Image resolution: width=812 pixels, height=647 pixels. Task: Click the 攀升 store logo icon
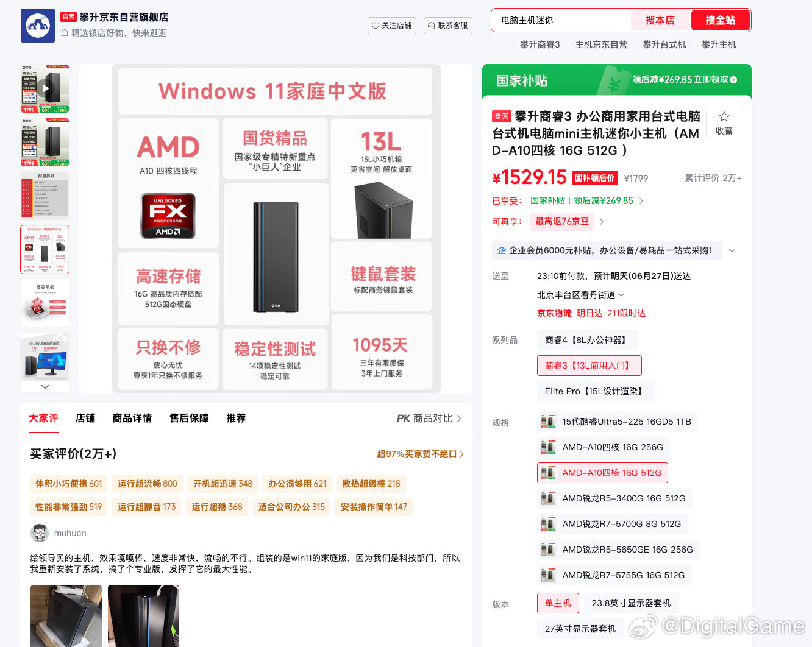pos(38,26)
